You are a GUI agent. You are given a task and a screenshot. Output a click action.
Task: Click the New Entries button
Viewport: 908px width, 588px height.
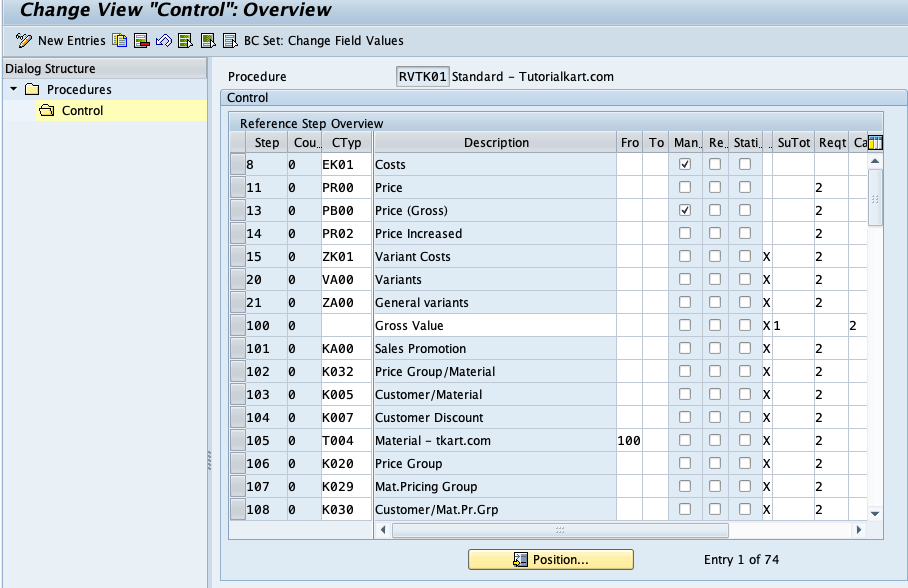pyautogui.click(x=70, y=41)
